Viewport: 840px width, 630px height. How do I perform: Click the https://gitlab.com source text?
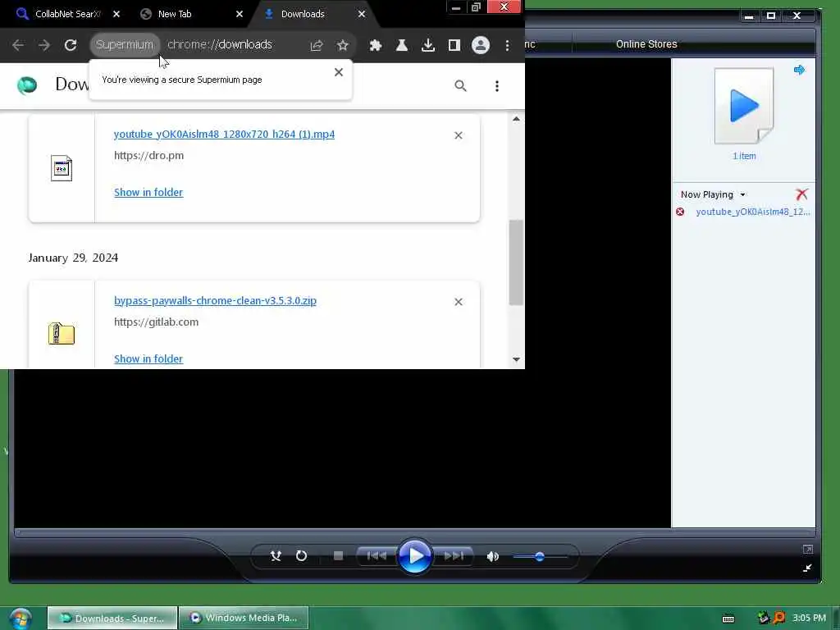click(157, 322)
